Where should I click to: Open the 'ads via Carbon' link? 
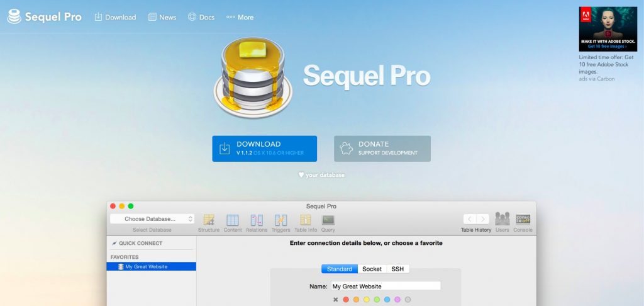(x=597, y=79)
